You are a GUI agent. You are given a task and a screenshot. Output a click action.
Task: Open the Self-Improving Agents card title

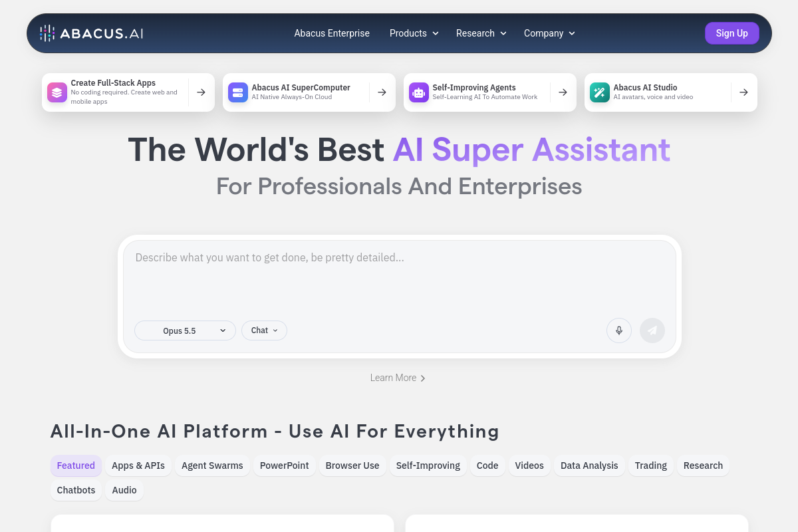coord(474,88)
